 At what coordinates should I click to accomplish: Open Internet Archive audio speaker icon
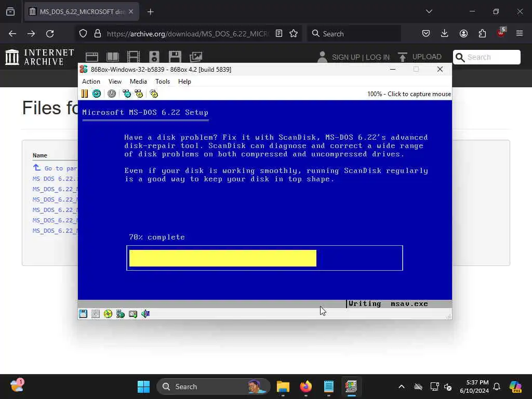click(x=154, y=57)
